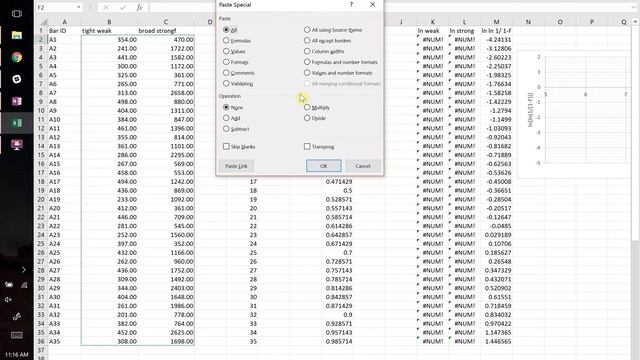This screenshot has width=640, height=360.
Task: Click cell containing 2658.00
Action: click(x=166, y=93)
